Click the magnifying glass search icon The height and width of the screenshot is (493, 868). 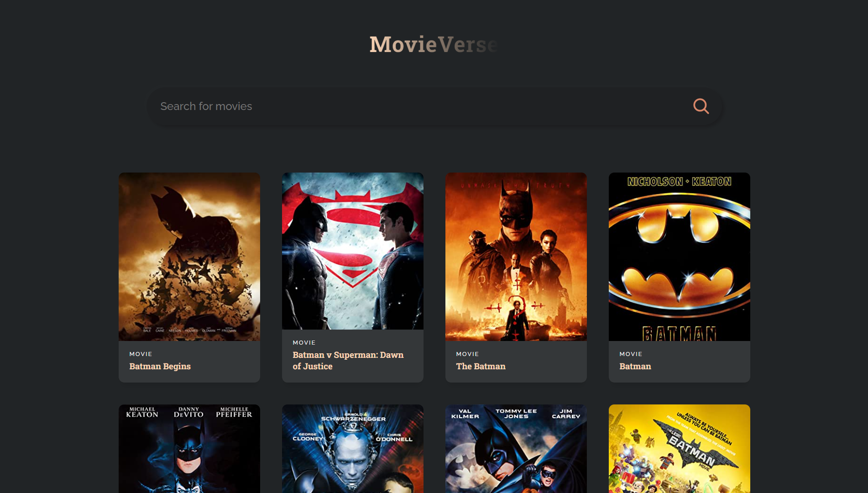point(701,106)
